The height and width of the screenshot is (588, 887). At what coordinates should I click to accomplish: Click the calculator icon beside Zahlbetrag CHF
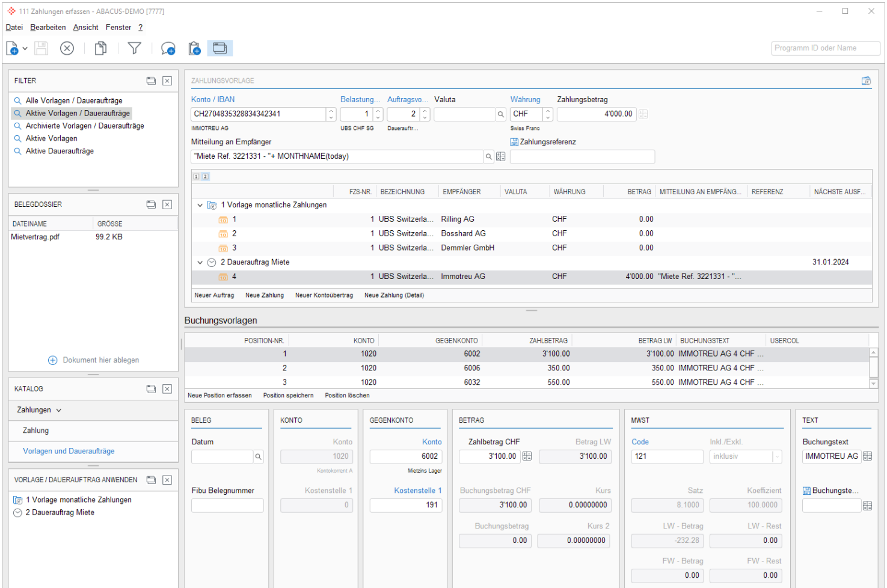coord(527,456)
